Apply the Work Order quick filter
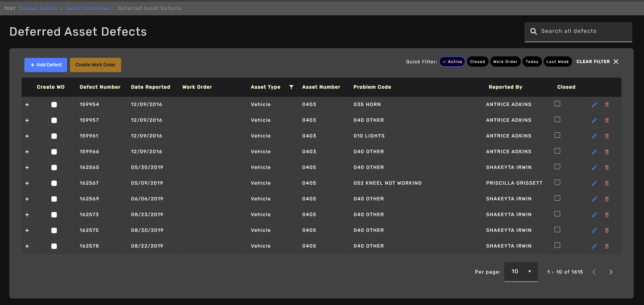Viewport: 644px width, 305px height. 505,62
